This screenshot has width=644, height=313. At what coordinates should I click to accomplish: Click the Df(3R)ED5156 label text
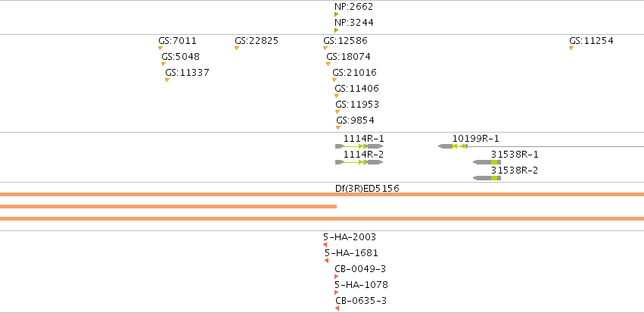368,189
